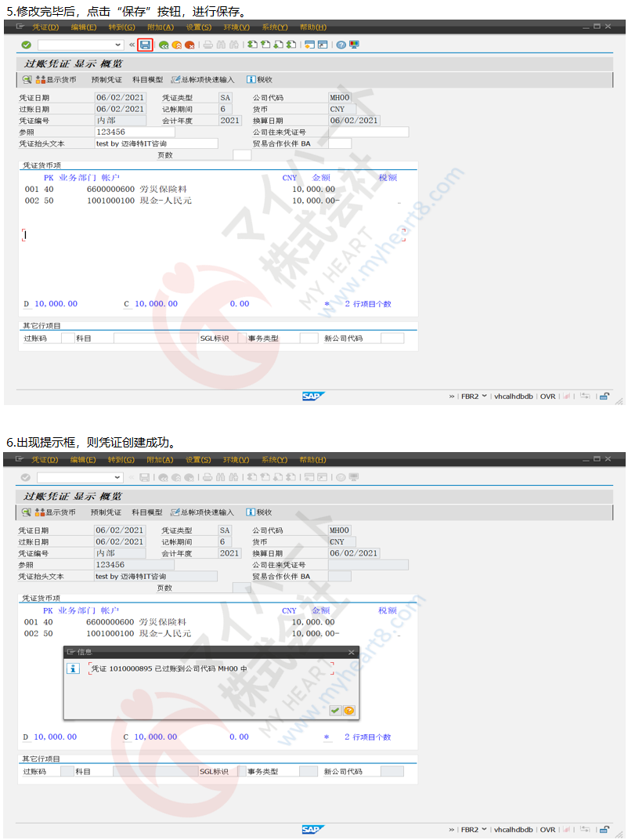Click the Print icon in the standard toolbar

207,45
